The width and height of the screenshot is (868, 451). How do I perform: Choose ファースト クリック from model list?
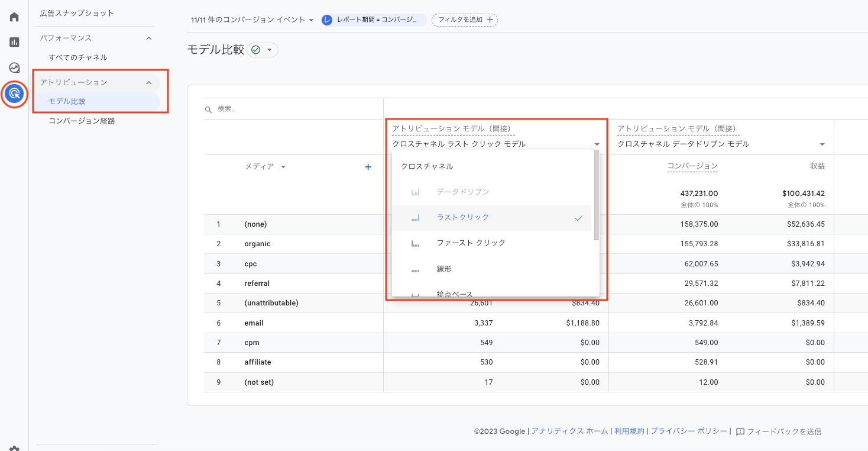click(x=491, y=243)
